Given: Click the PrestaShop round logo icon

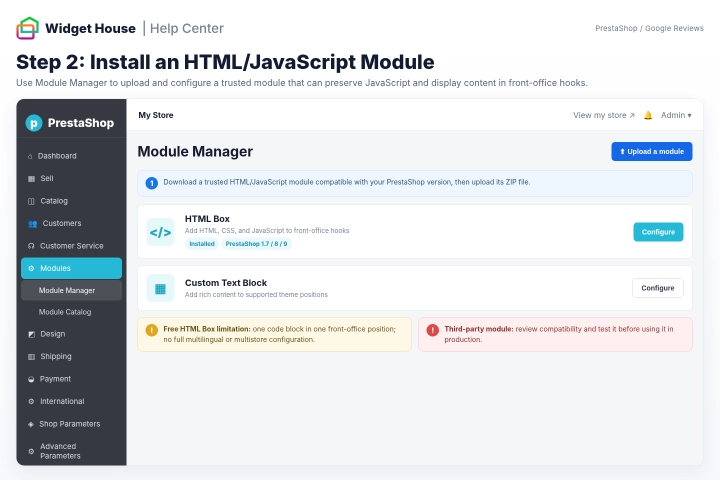Looking at the screenshot, I should 34,123.
